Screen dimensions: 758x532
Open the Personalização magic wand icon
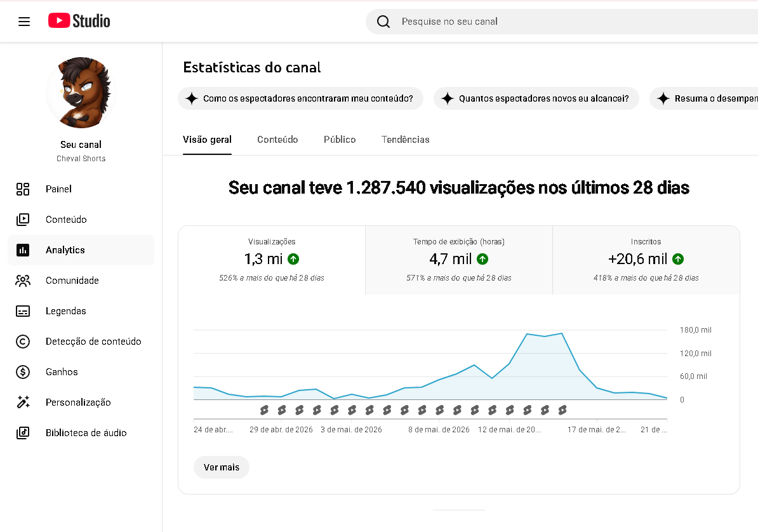(x=23, y=402)
